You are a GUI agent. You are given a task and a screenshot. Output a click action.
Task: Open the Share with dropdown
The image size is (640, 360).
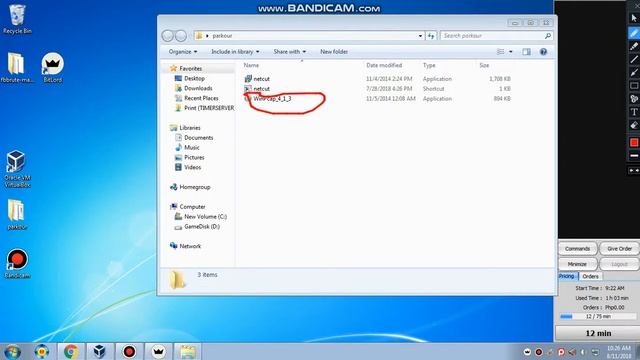tap(289, 52)
